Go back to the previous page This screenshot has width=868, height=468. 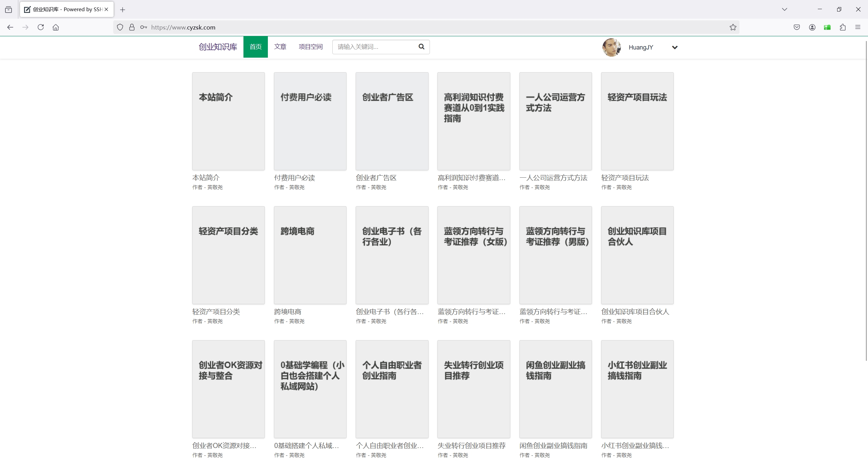pyautogui.click(x=10, y=27)
